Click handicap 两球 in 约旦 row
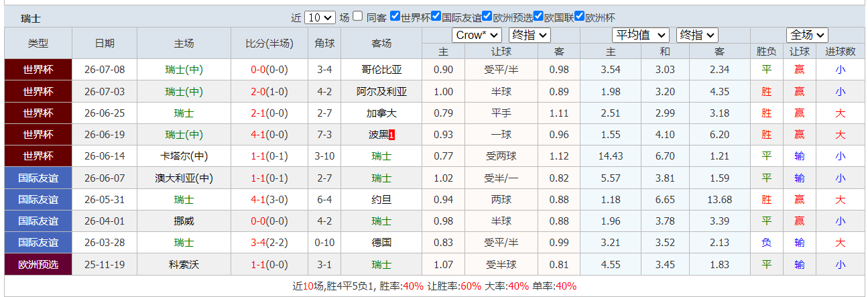Screen dimensions: 868x297 [x=501, y=200]
